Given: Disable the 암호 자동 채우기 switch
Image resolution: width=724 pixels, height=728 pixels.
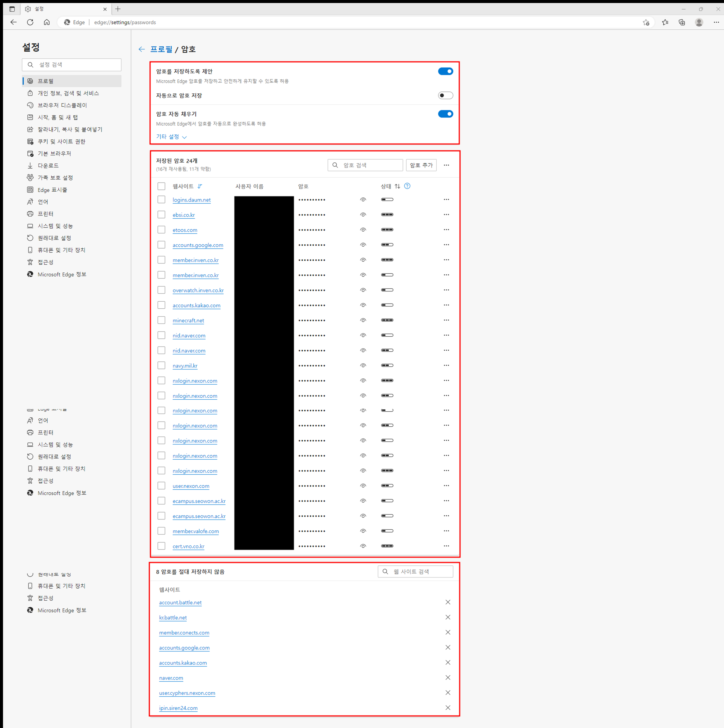Looking at the screenshot, I should (445, 114).
